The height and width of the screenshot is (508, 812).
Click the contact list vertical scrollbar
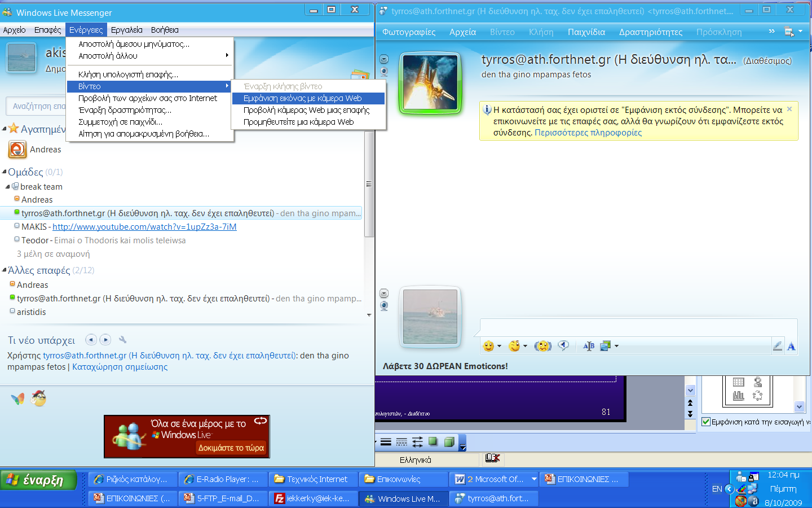tap(369, 184)
